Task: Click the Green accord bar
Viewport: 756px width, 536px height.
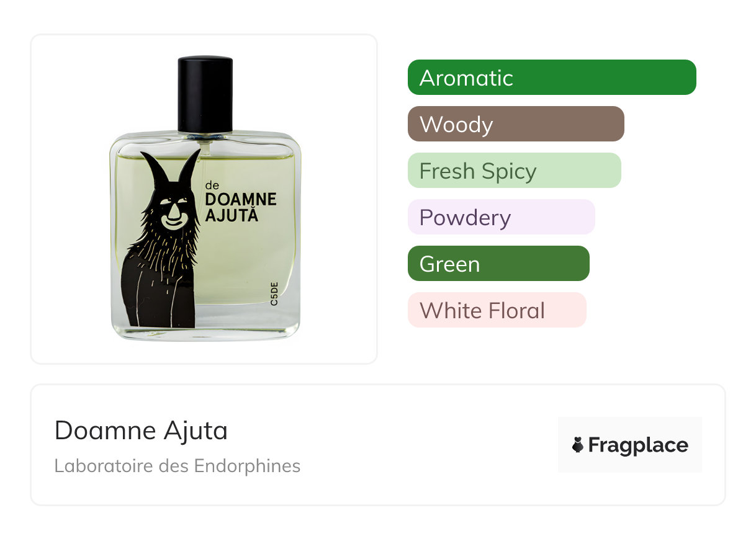Action: [498, 264]
